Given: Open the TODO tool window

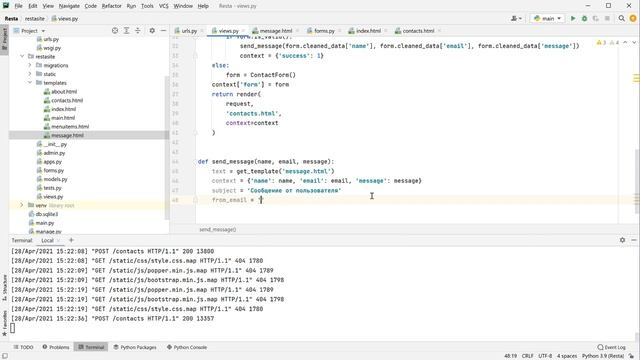Looking at the screenshot, I should (23, 347).
